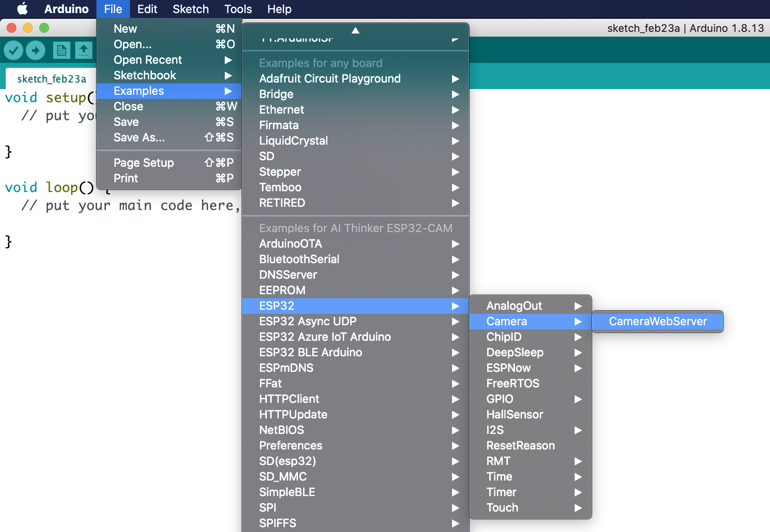Expand Sketchbook submenu
Image resolution: width=770 pixels, height=532 pixels.
[x=169, y=75]
